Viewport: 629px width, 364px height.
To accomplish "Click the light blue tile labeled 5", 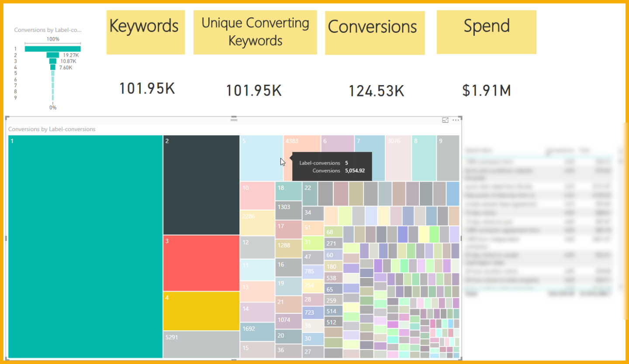I will [261, 158].
